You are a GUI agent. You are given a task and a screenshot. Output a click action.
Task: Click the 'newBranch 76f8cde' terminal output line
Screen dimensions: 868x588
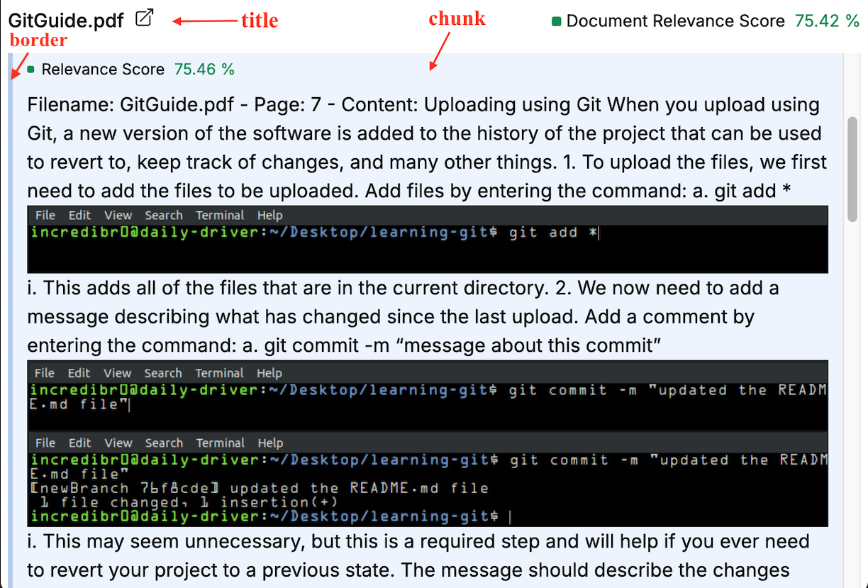click(x=260, y=488)
